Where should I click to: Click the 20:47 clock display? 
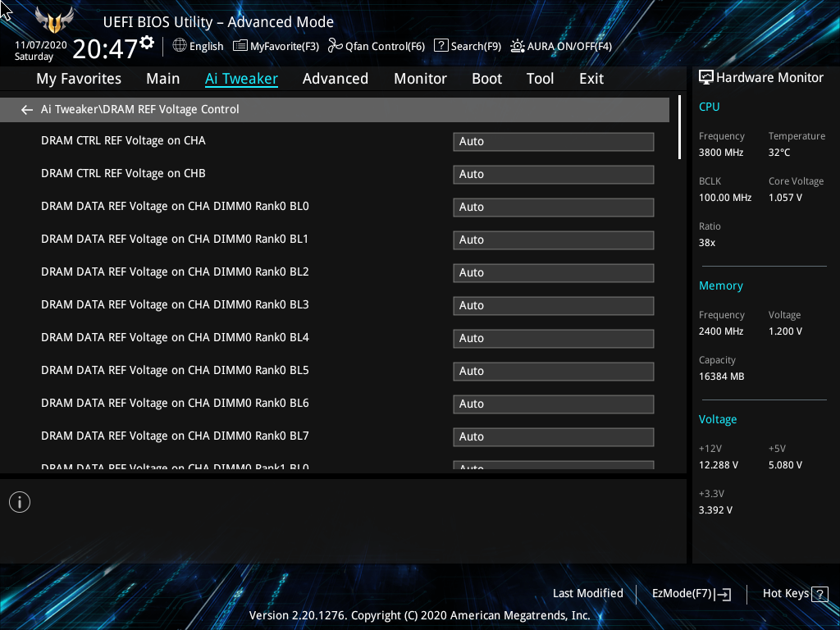tap(105, 49)
